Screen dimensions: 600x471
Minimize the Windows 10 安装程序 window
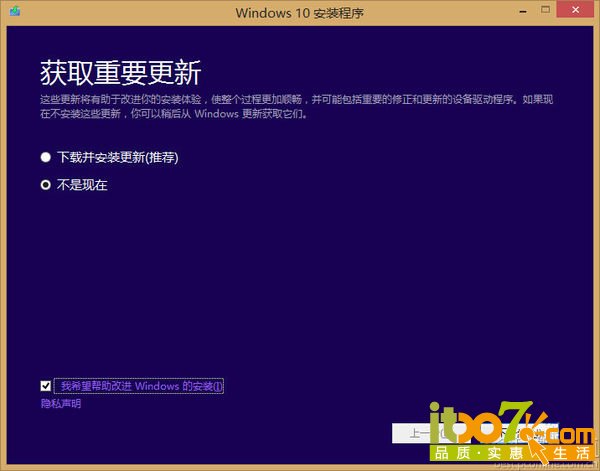[523, 11]
